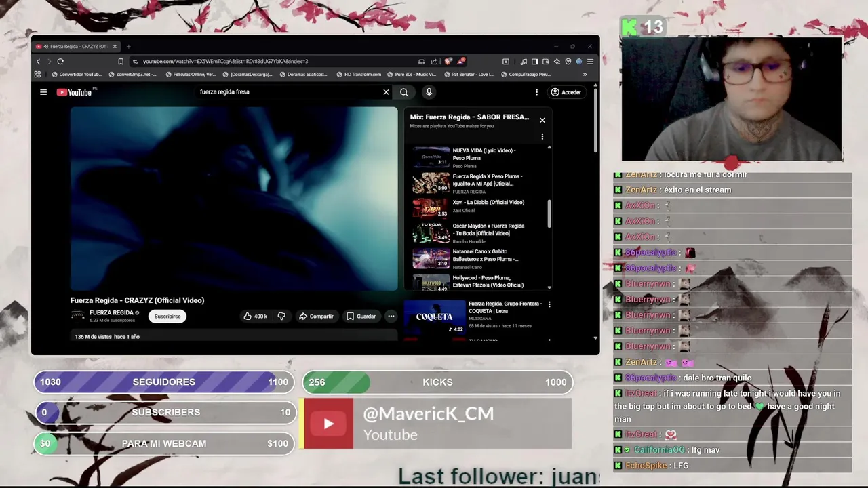Image resolution: width=868 pixels, height=488 pixels.
Task: Click the site info icon beside the URL
Action: coord(135,61)
